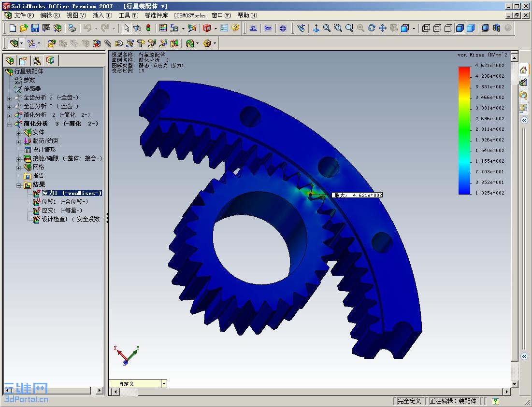
Task: Select the Zoom to Area tool
Action: coord(338,28)
